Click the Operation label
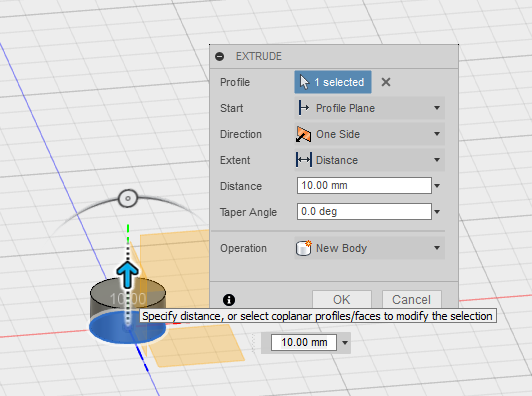The width and height of the screenshot is (532, 396). click(x=243, y=248)
